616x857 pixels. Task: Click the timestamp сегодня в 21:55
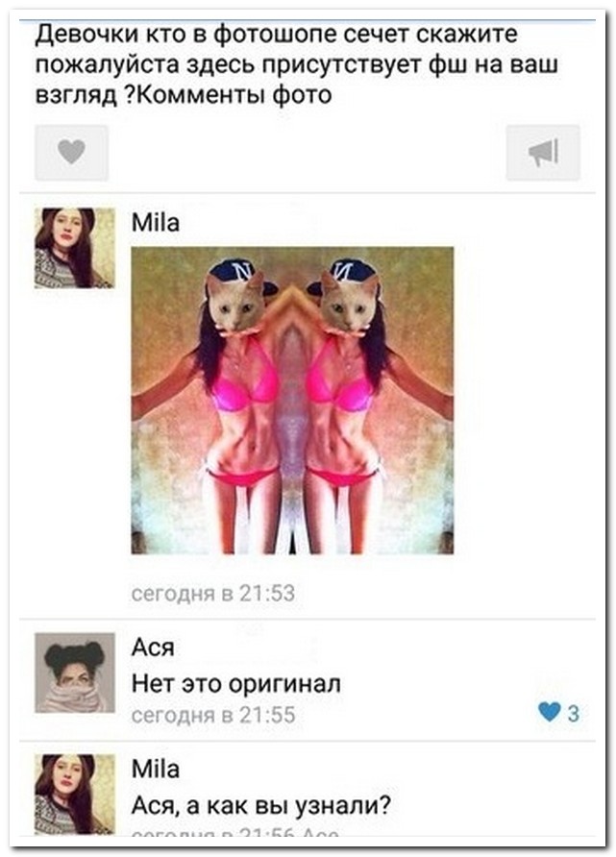213,715
